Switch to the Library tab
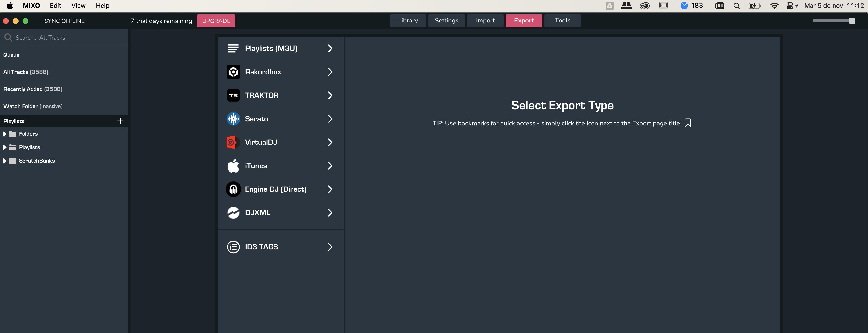 click(x=408, y=21)
